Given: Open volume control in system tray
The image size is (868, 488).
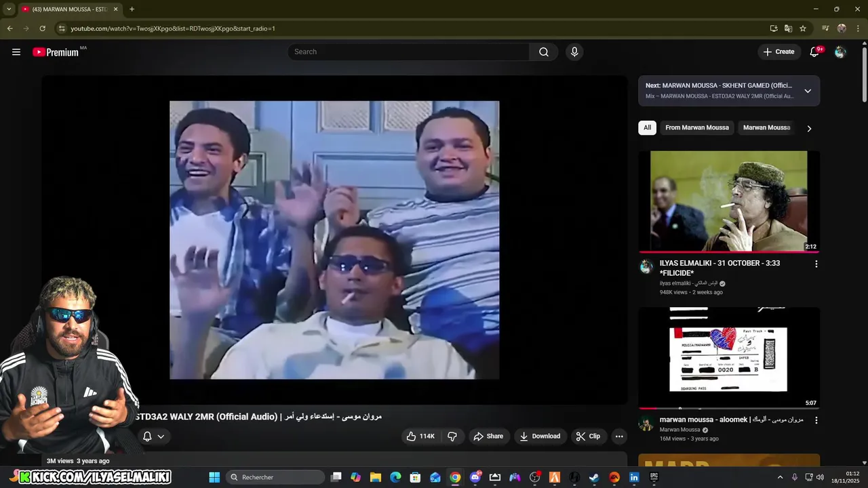Looking at the screenshot, I should (x=821, y=477).
